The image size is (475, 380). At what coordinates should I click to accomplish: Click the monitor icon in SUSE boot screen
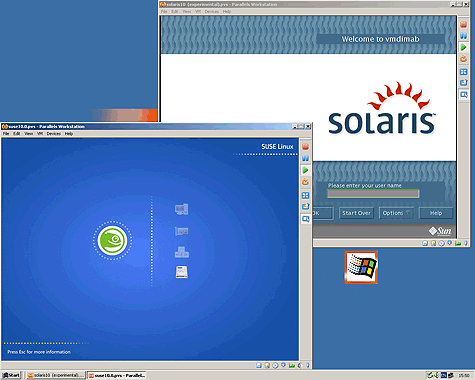coord(181,209)
